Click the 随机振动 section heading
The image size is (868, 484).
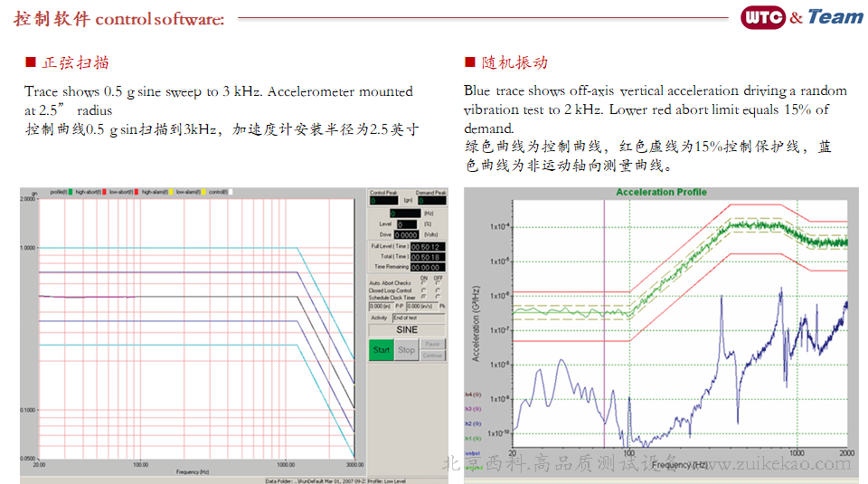click(514, 62)
